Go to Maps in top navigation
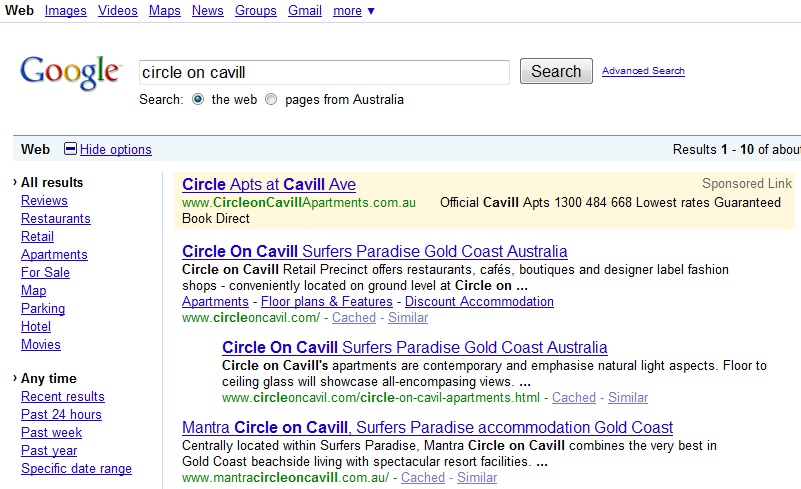Screen dimensions: 801x489 pos(165,11)
